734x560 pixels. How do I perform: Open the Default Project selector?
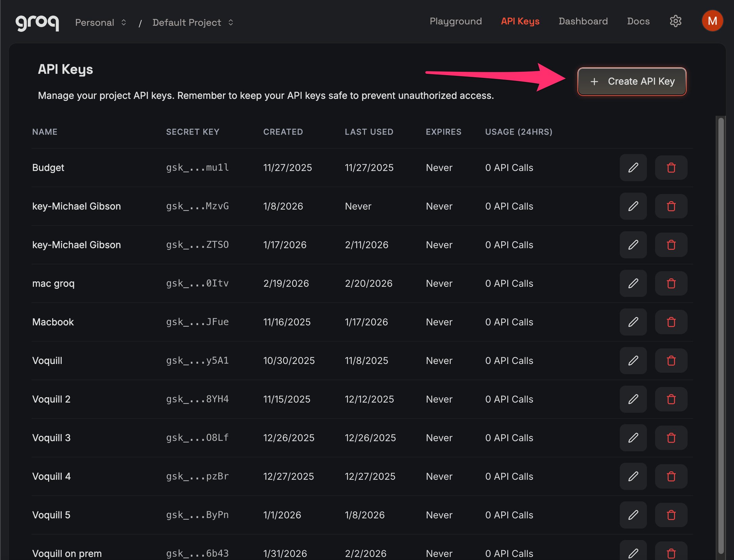192,22
